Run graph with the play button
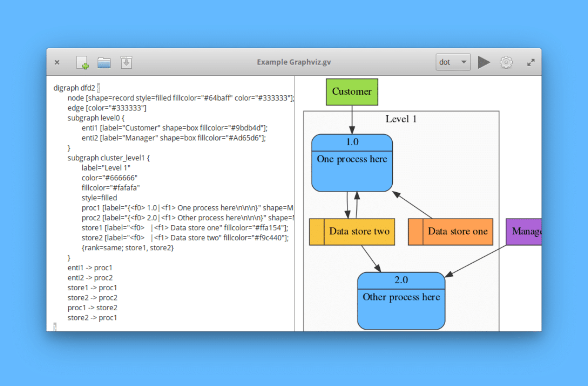This screenshot has height=386, width=588. coord(484,62)
